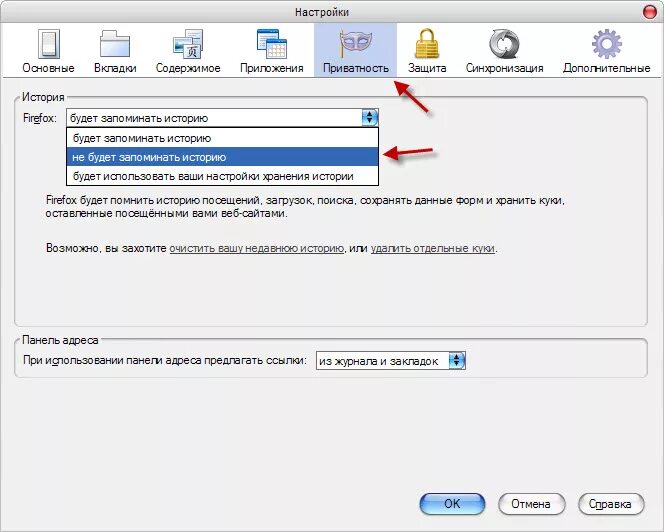This screenshot has width=664, height=532.
Task: Open the Основные settings icon
Action: (49, 44)
